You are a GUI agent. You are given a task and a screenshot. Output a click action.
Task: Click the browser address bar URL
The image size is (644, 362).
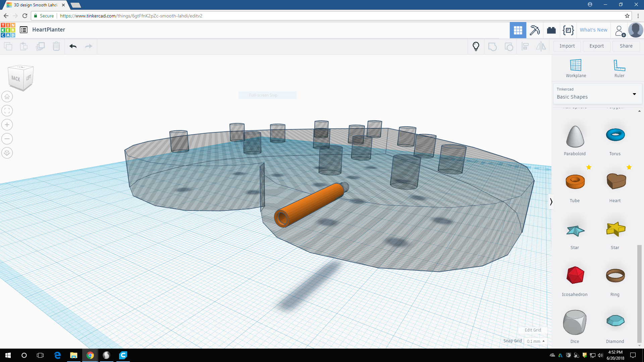point(131,16)
